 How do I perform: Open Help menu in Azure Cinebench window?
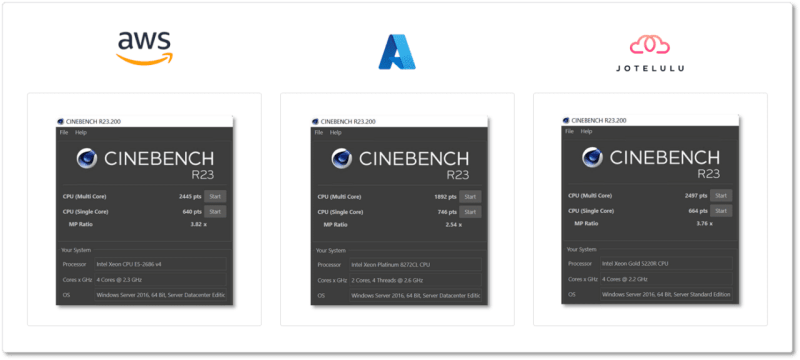336,133
